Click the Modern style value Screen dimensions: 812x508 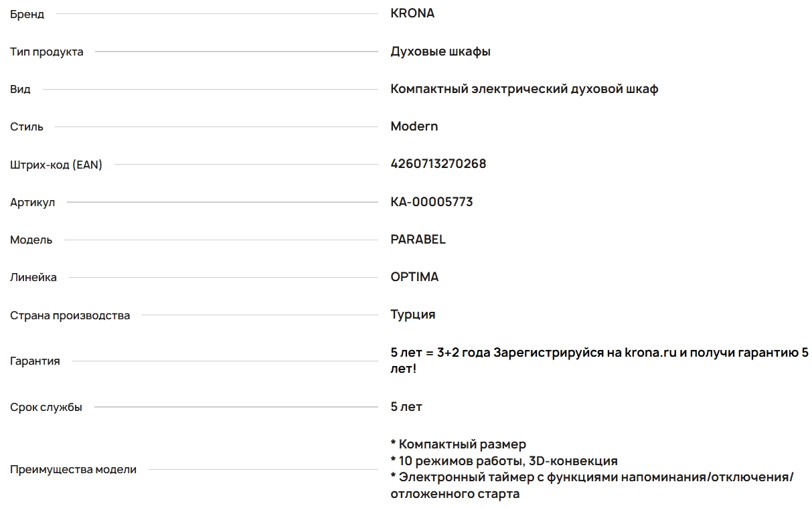(x=414, y=126)
